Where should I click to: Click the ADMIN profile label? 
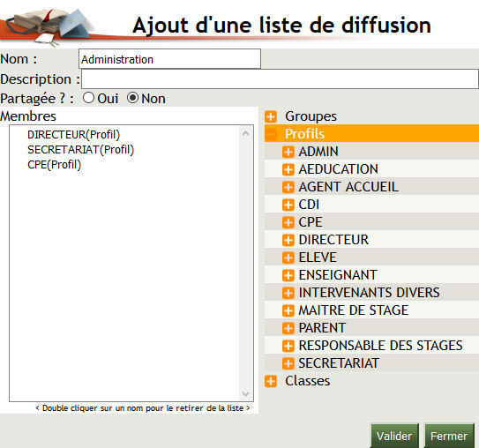coord(318,152)
